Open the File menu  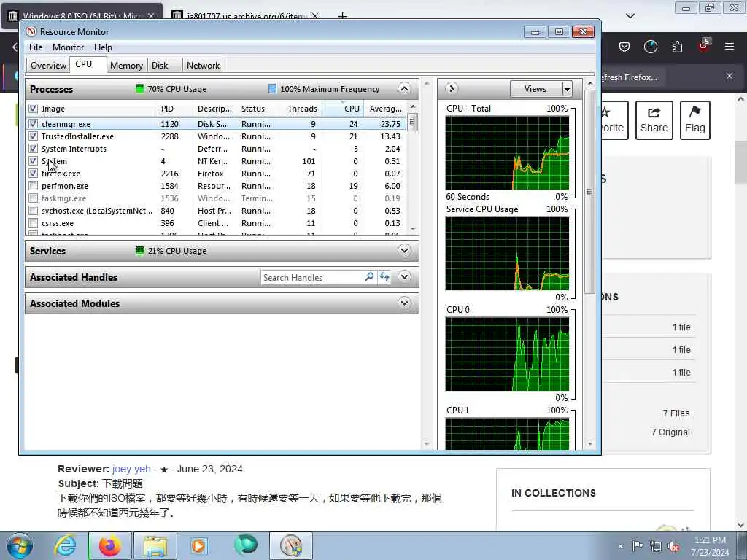(36, 47)
